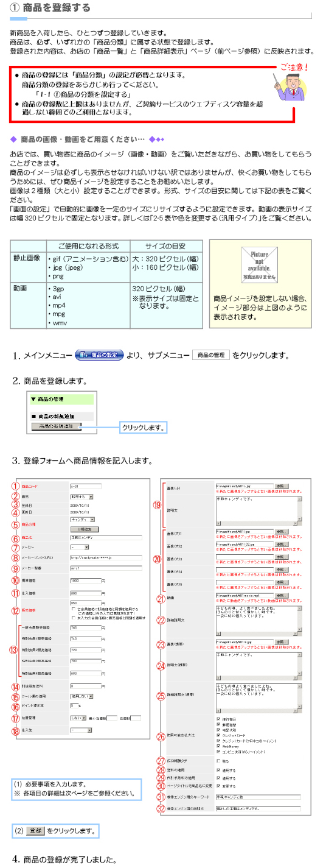Open the 商品分類 dropdown showing キャンディ
Viewport: 326px width, 868px height.
pos(83,520)
